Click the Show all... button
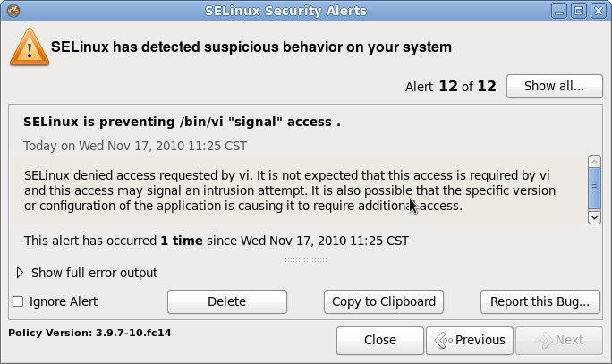The width and height of the screenshot is (612, 364). click(553, 87)
